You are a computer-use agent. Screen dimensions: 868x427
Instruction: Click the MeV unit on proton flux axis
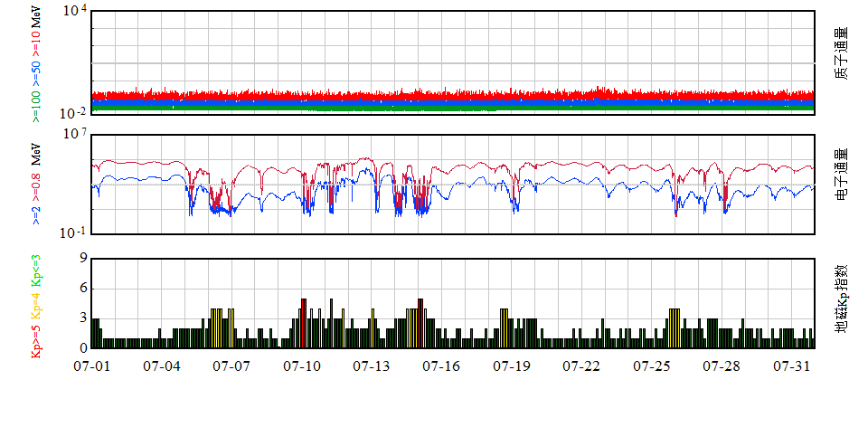point(36,15)
